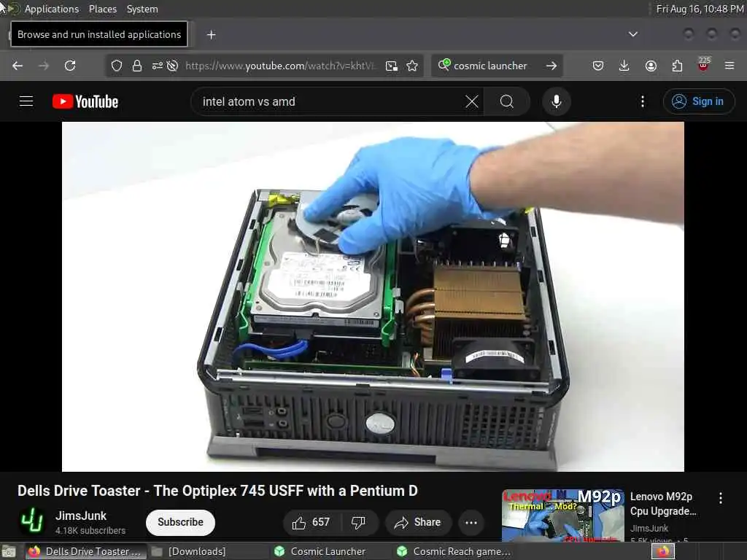Reload the YouTube page
The height and width of the screenshot is (560, 747).
(70, 66)
